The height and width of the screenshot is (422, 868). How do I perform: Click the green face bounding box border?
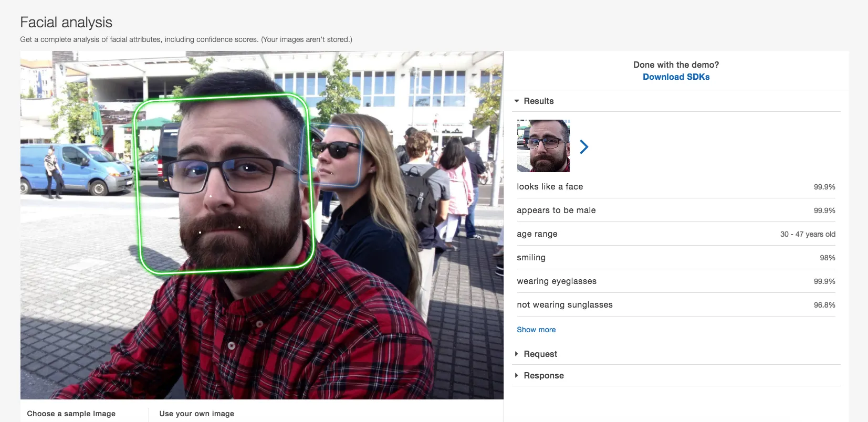click(138, 184)
